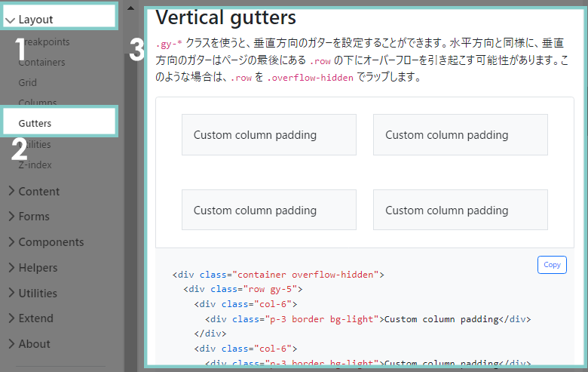Click the sidebar scrollbar up arrow
This screenshot has width=588, height=372.
(130, 8)
